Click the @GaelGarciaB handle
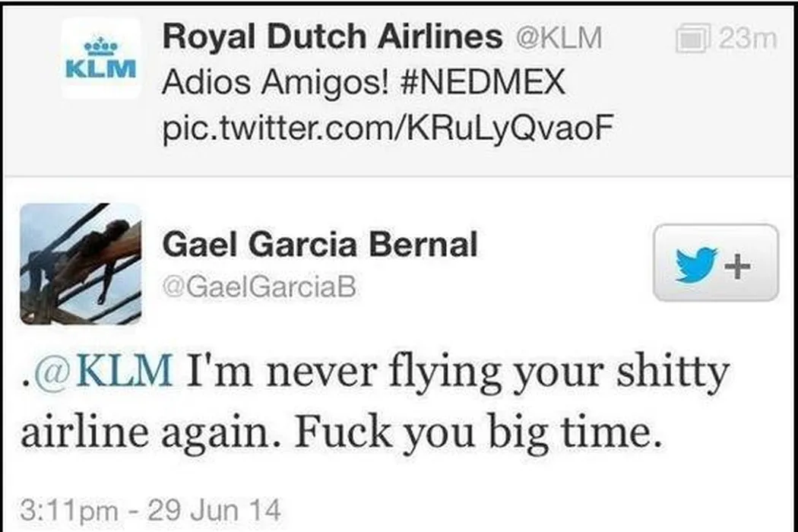Image resolution: width=798 pixels, height=532 pixels. [x=259, y=287]
